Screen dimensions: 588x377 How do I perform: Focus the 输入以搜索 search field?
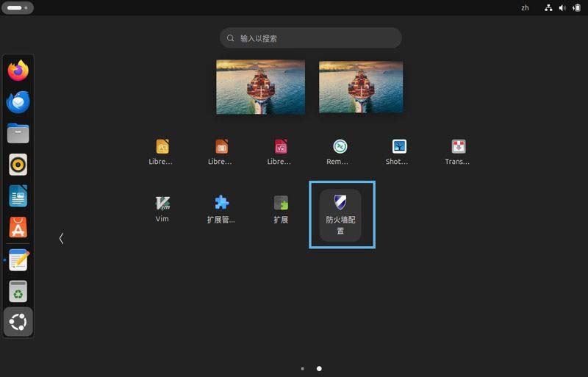[x=311, y=38]
